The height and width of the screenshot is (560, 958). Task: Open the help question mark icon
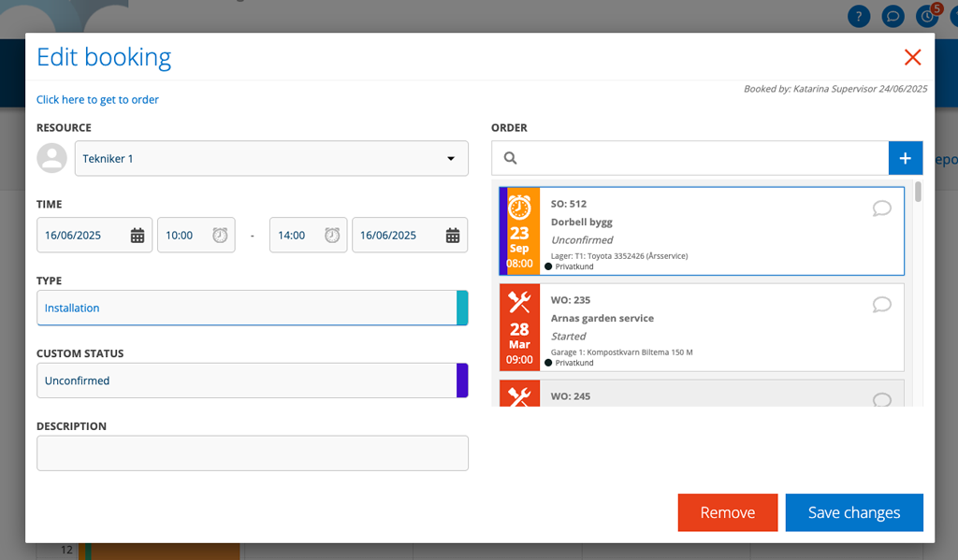tap(859, 16)
